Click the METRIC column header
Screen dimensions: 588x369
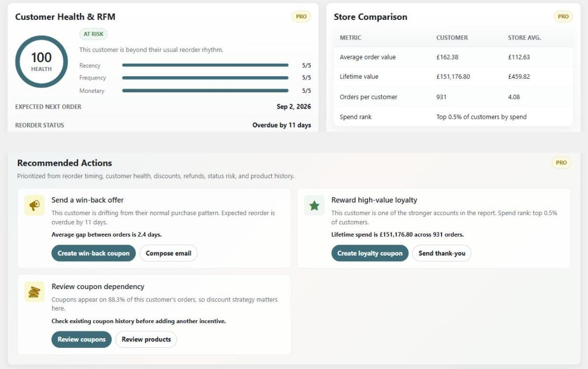tap(350, 37)
